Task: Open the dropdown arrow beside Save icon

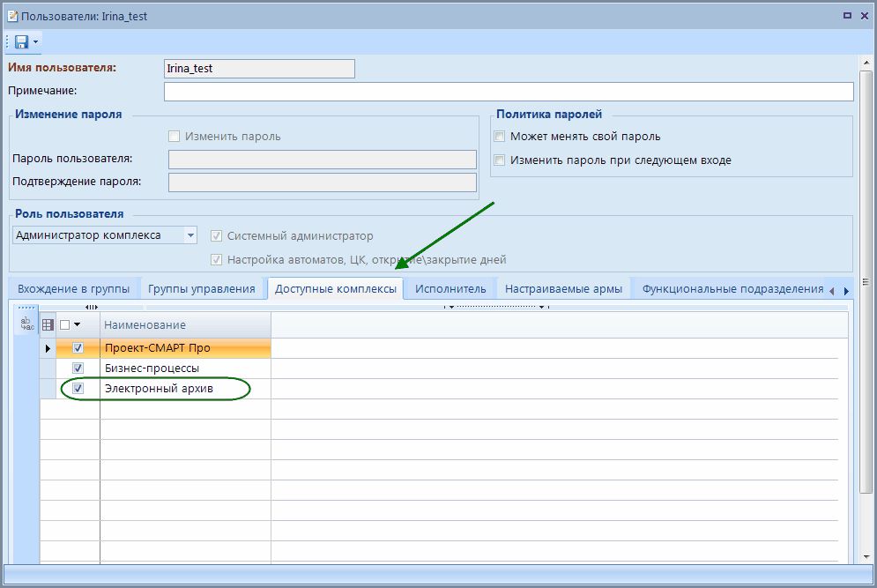Action: pyautogui.click(x=36, y=42)
